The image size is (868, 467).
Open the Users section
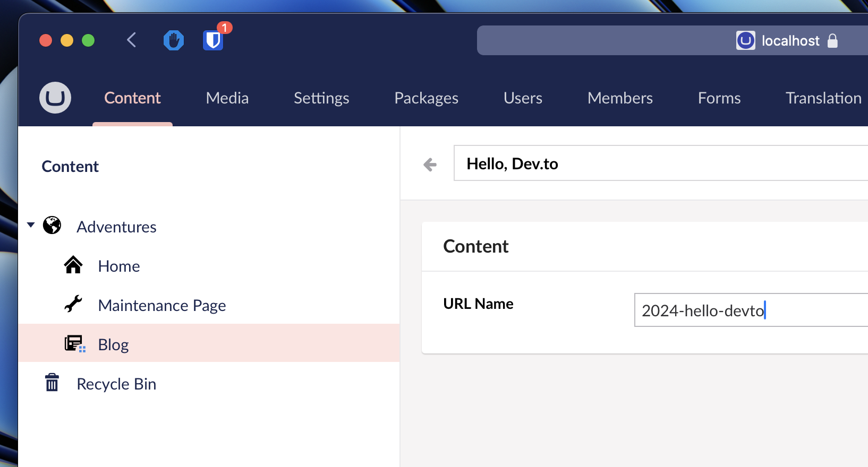[x=523, y=98]
